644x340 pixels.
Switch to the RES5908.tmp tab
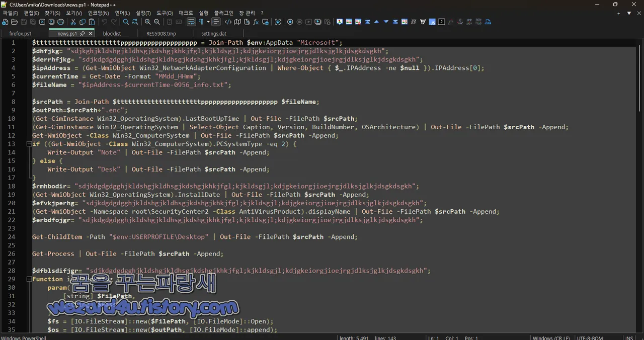(161, 34)
